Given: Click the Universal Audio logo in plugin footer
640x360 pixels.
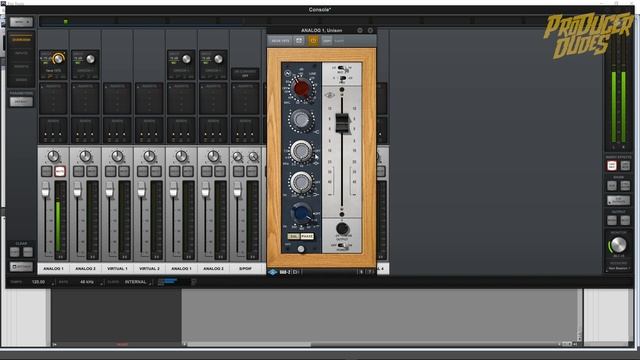Looking at the screenshot, I should point(273,272).
